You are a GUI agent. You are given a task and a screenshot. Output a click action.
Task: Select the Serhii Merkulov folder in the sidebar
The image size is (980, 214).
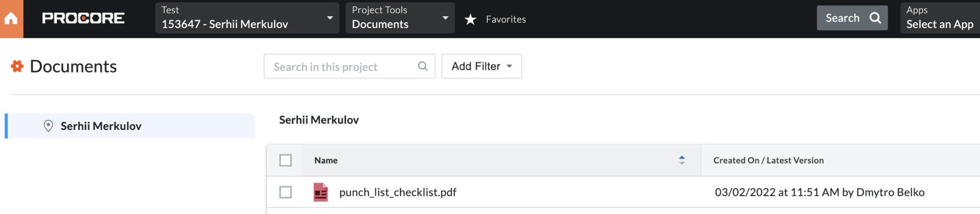(x=101, y=126)
